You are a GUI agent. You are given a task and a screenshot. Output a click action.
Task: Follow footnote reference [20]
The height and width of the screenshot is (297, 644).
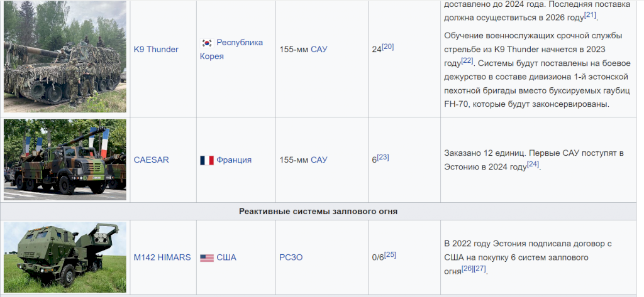pyautogui.click(x=387, y=46)
